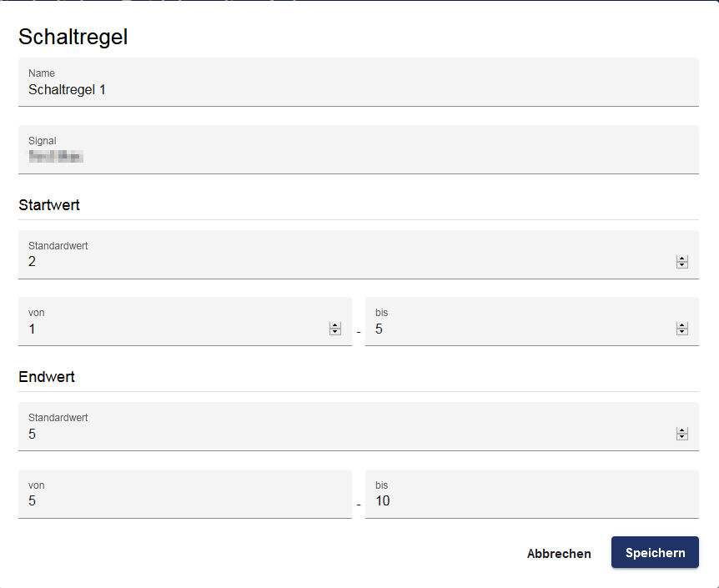Screen dimensions: 719x588
Task: Decrease the Startwert bis value arrow
Action: 681,332
